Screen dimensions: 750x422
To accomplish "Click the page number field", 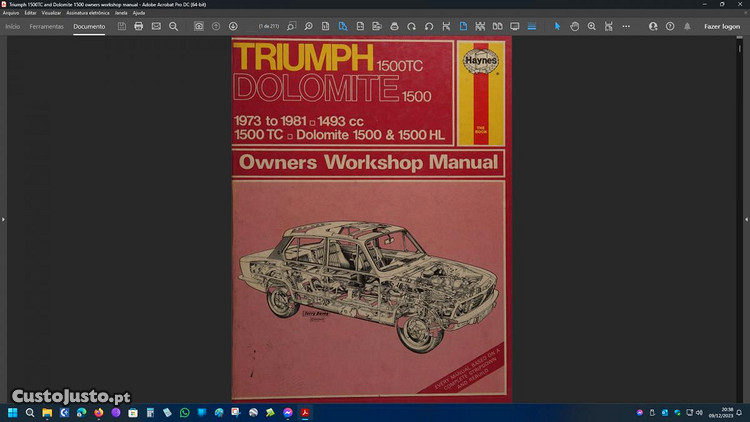I will click(x=267, y=26).
